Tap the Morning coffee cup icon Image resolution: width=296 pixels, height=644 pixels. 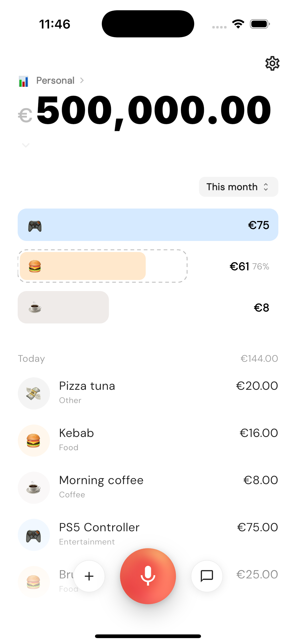(34, 488)
